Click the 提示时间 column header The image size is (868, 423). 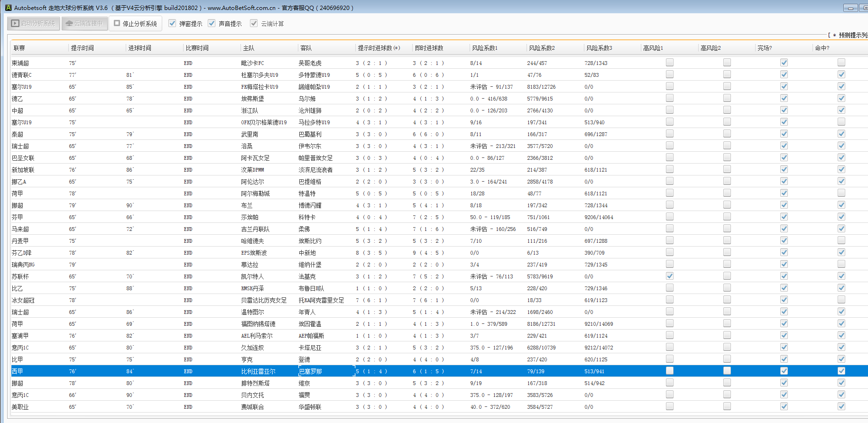(x=82, y=48)
